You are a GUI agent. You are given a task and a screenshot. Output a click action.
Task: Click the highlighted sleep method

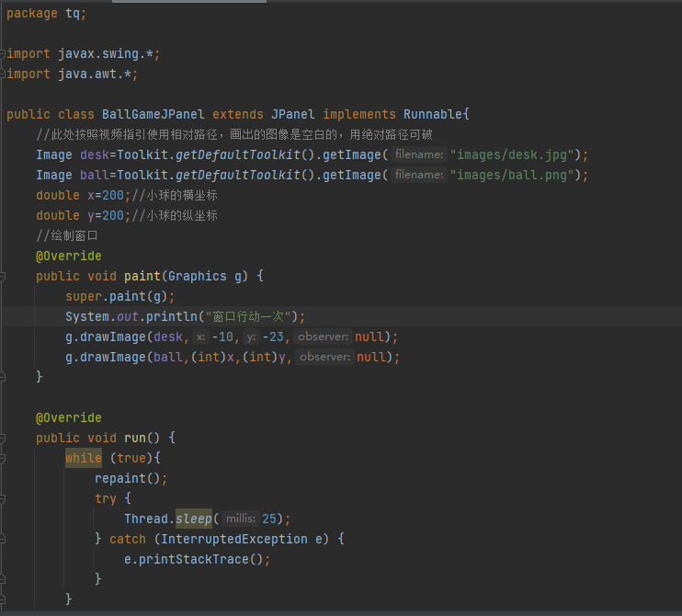(x=194, y=519)
